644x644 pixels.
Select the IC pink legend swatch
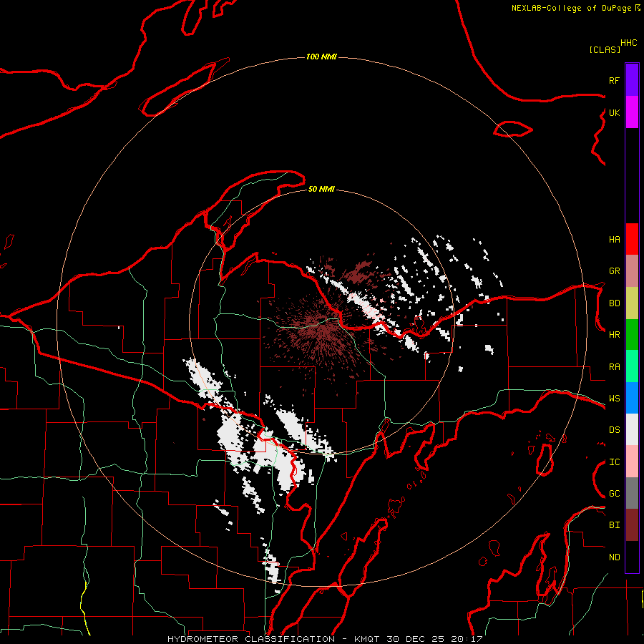point(632,462)
